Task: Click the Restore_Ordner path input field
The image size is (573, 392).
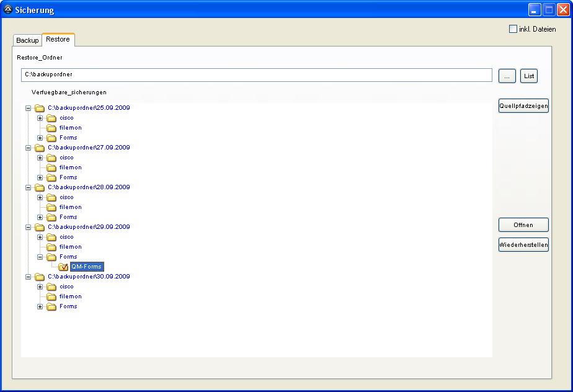Action: point(256,75)
